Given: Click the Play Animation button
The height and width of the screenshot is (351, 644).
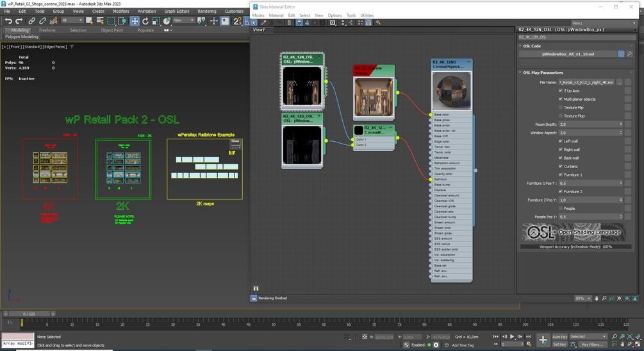Looking at the screenshot, I should pyautogui.click(x=512, y=337).
